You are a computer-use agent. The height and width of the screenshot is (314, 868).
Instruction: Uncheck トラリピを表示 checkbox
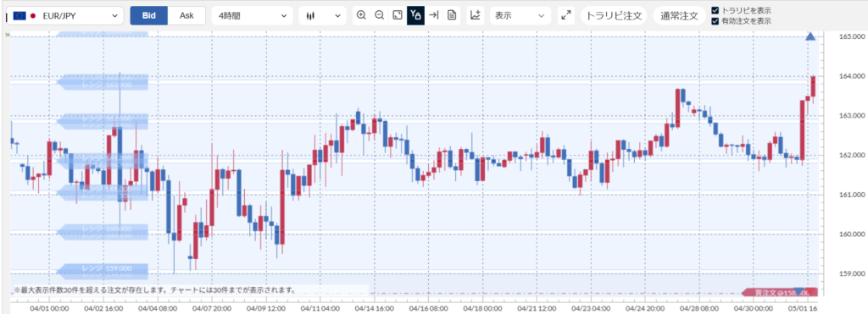pos(715,10)
